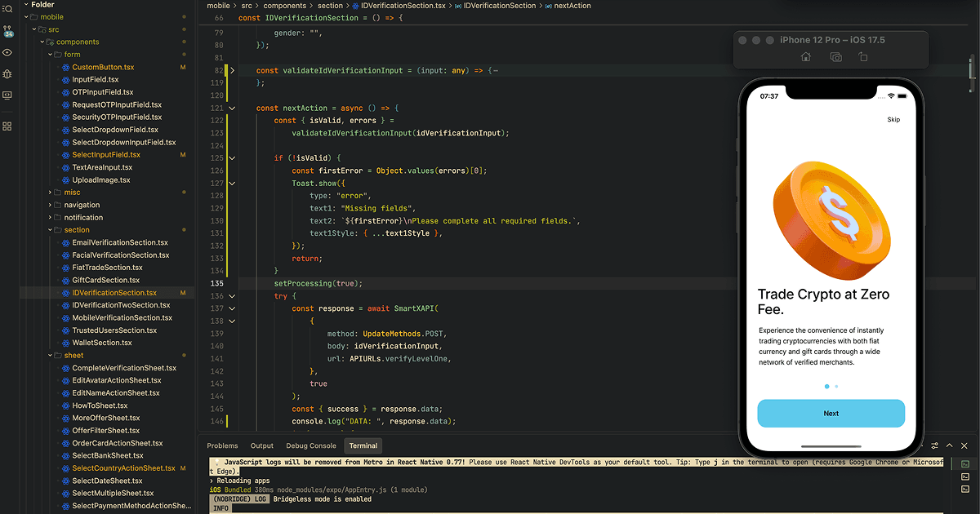
Task: Rotate the iPhone simulator device
Action: pyautogui.click(x=863, y=57)
